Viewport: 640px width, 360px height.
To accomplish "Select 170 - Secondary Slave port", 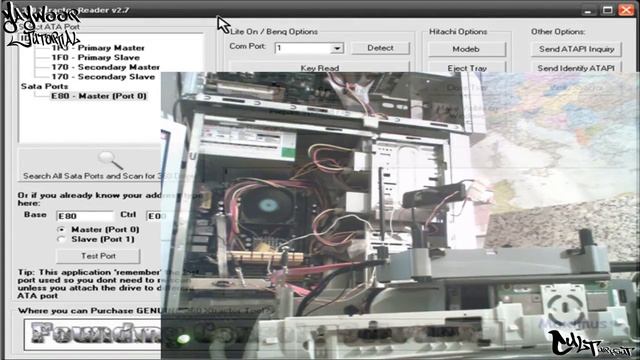I will [x=103, y=77].
